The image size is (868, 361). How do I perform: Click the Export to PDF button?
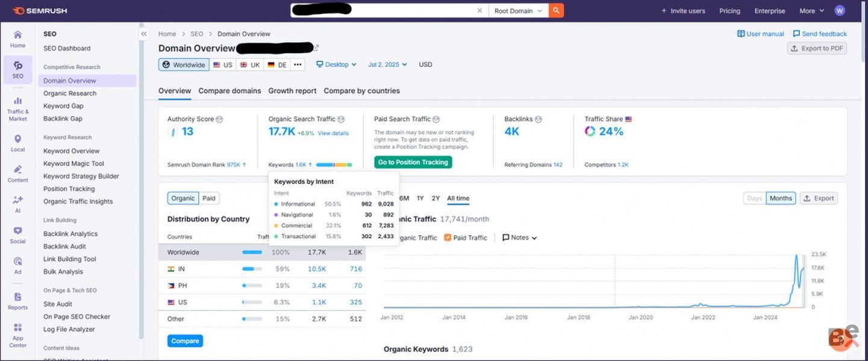coord(817,48)
